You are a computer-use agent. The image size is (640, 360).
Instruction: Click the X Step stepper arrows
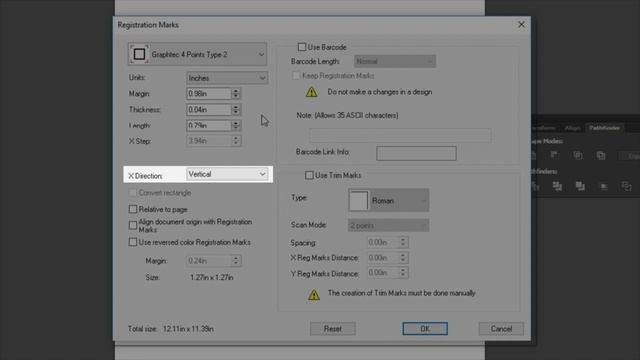click(236, 141)
